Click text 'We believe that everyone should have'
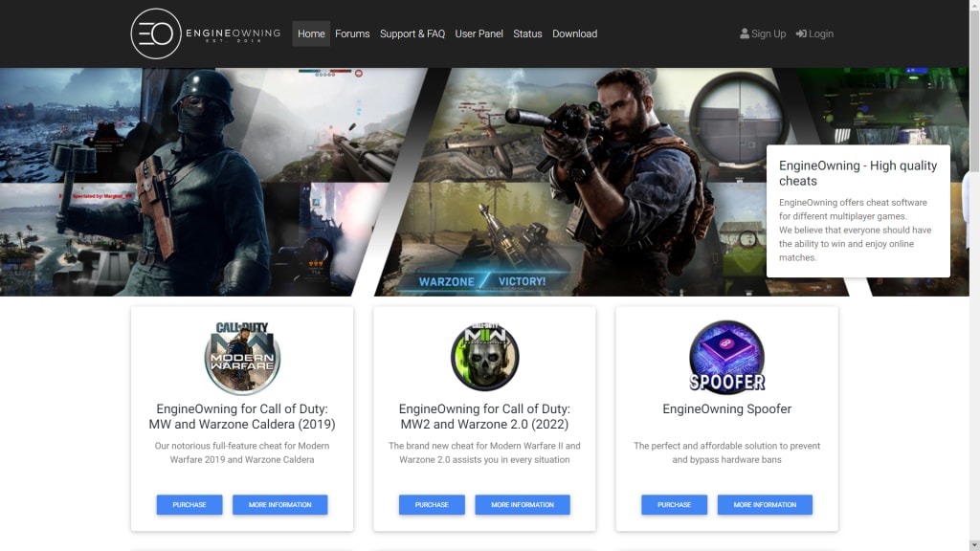Screen dimensions: 980x551 coord(855,230)
